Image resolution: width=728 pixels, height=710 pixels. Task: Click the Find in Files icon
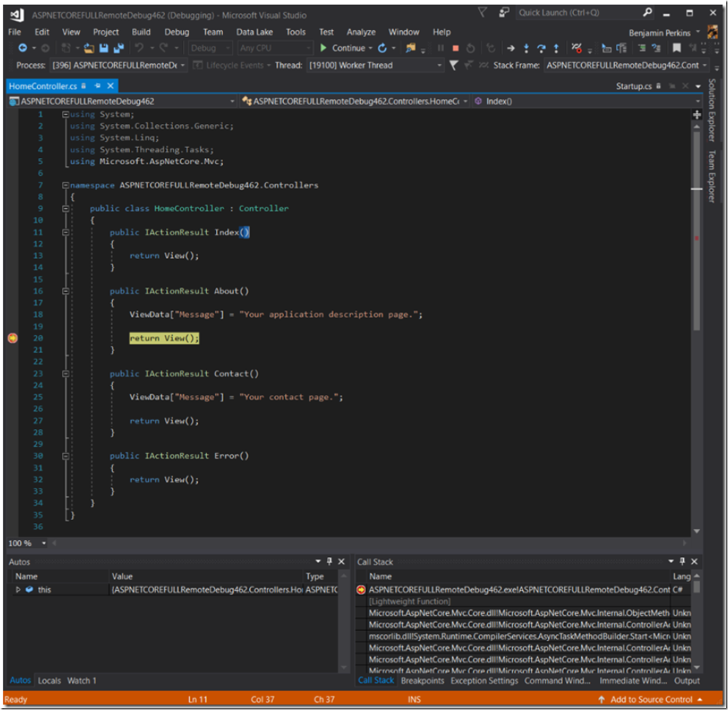[x=410, y=48]
